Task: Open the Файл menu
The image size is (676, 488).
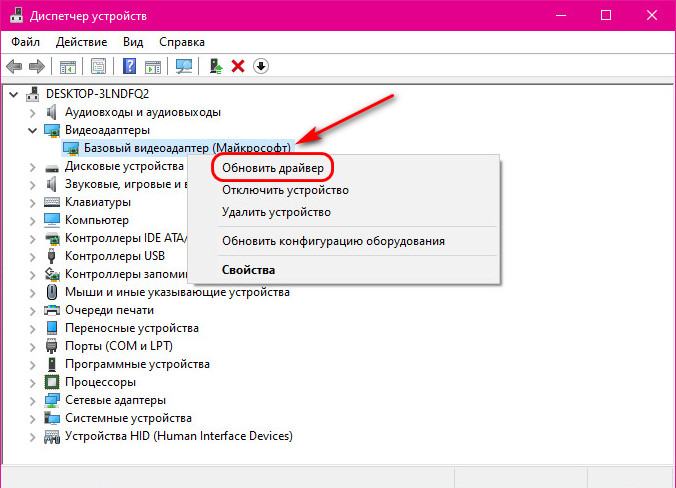Action: point(25,42)
